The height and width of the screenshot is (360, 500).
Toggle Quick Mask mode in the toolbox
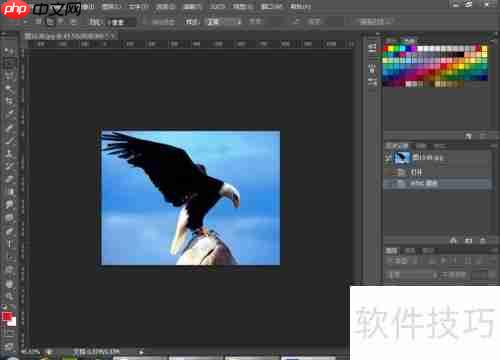9,333
